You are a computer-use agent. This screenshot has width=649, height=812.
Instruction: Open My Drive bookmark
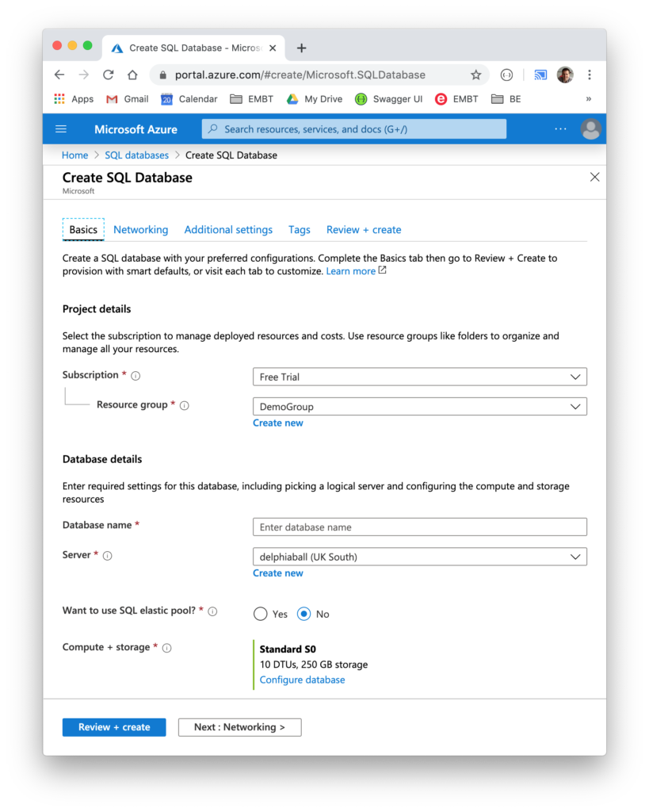point(315,99)
